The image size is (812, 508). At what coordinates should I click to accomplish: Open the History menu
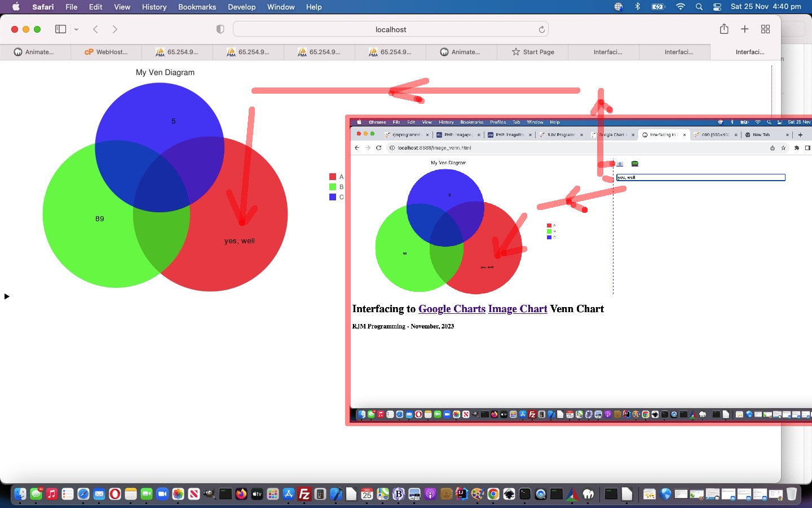(x=154, y=7)
